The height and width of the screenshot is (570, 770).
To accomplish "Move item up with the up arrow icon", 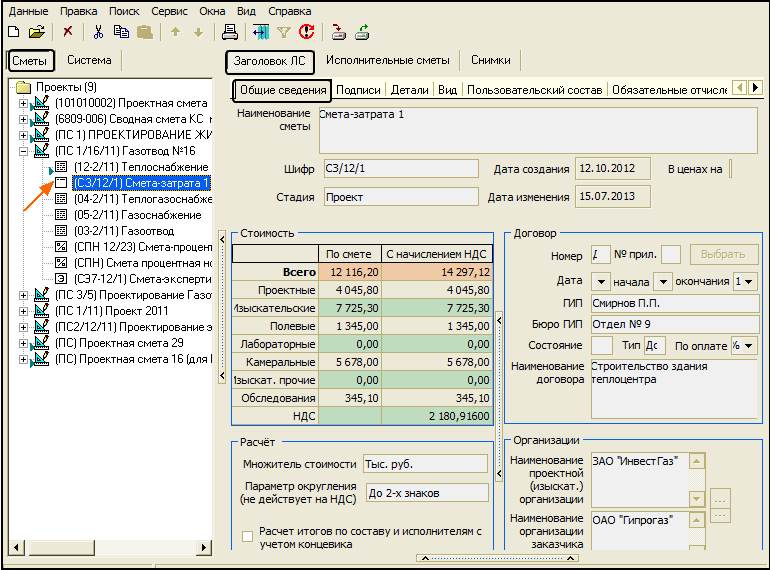I will click(x=175, y=32).
